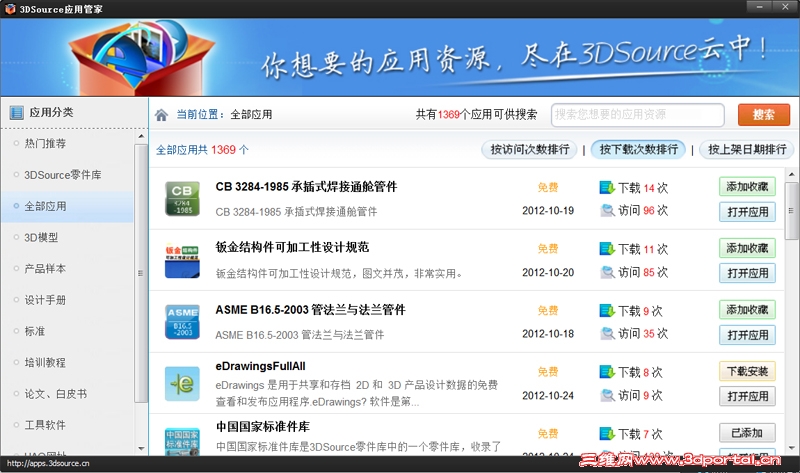The height and width of the screenshot is (473, 800).
Task: Click download icon in 中国国家标准件库 row
Action: (x=607, y=434)
